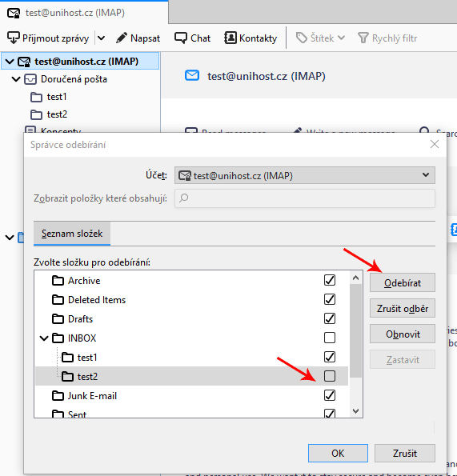
Task: Click the Rychlý filtr funnel icon
Action: (x=363, y=38)
